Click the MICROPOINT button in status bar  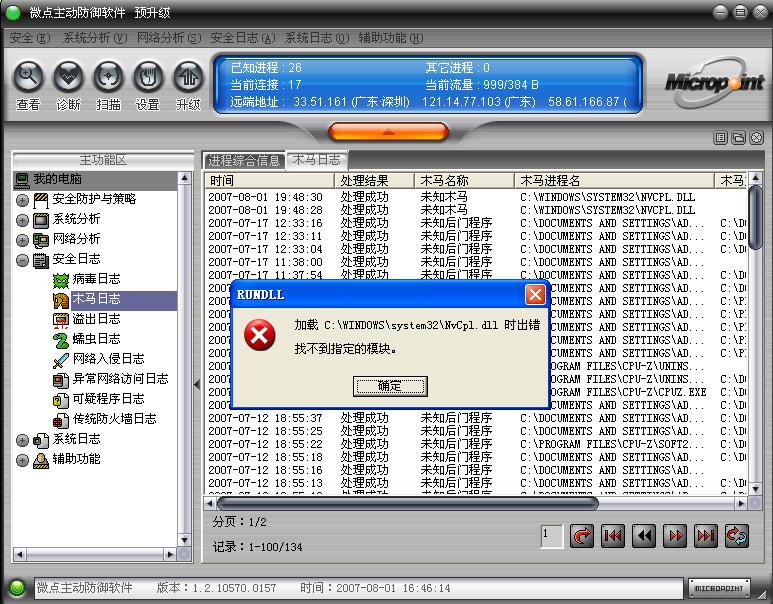click(719, 588)
